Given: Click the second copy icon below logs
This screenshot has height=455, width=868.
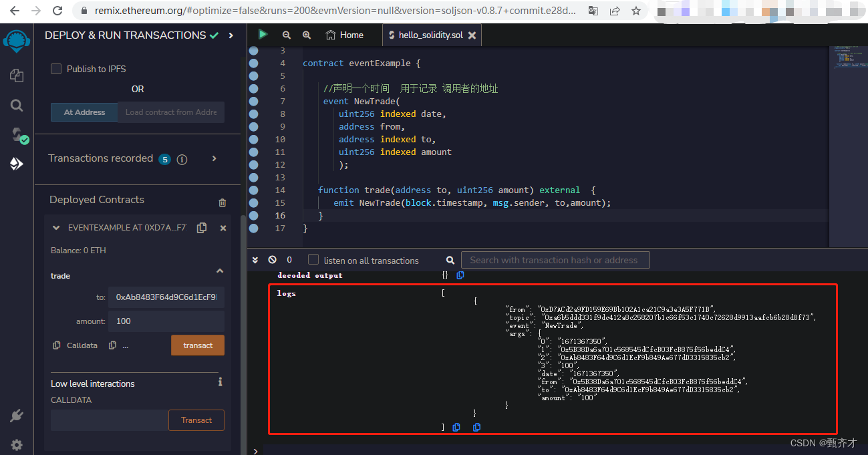Looking at the screenshot, I should (476, 427).
